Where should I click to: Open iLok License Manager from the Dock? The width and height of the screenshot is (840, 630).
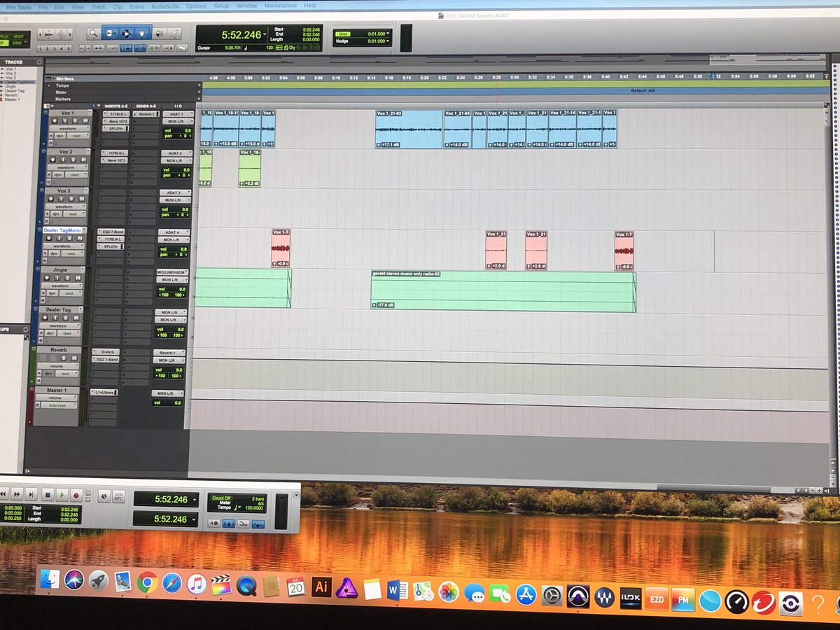[631, 599]
